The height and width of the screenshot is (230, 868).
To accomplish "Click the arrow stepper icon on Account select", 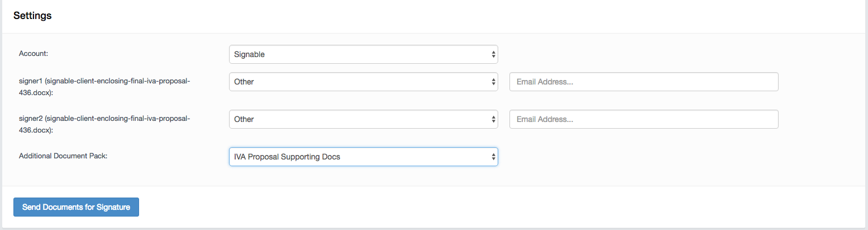I will 493,54.
